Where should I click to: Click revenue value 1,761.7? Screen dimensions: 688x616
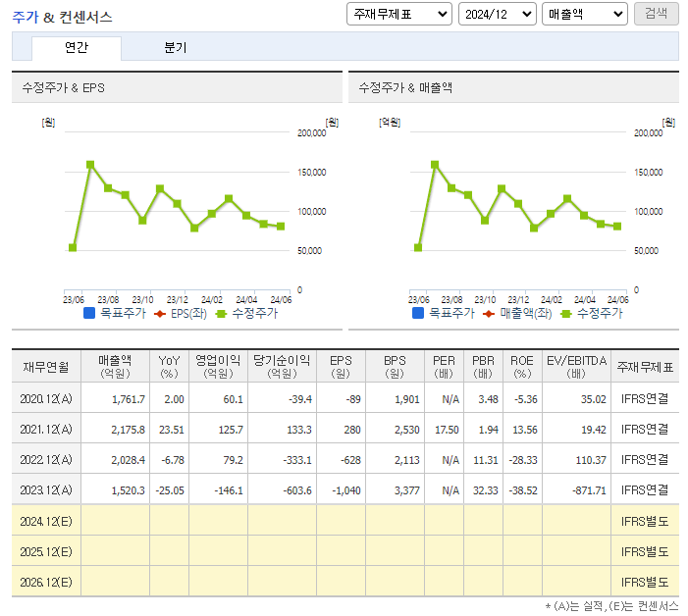(x=129, y=399)
